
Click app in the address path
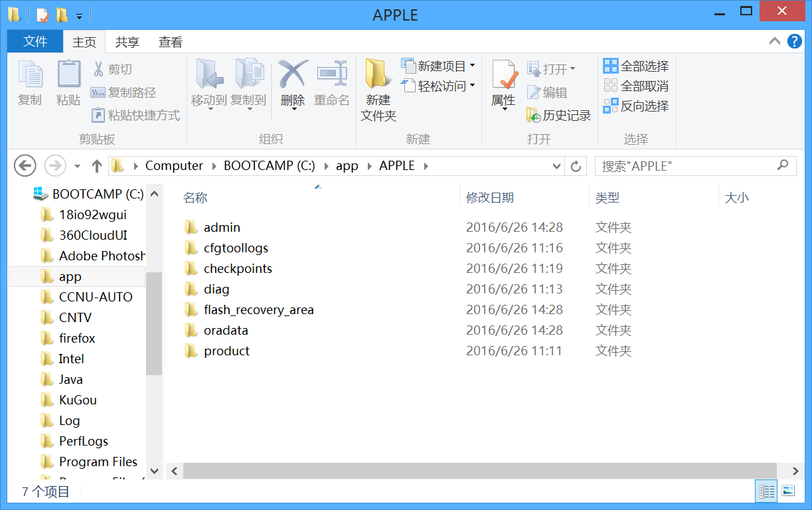347,166
